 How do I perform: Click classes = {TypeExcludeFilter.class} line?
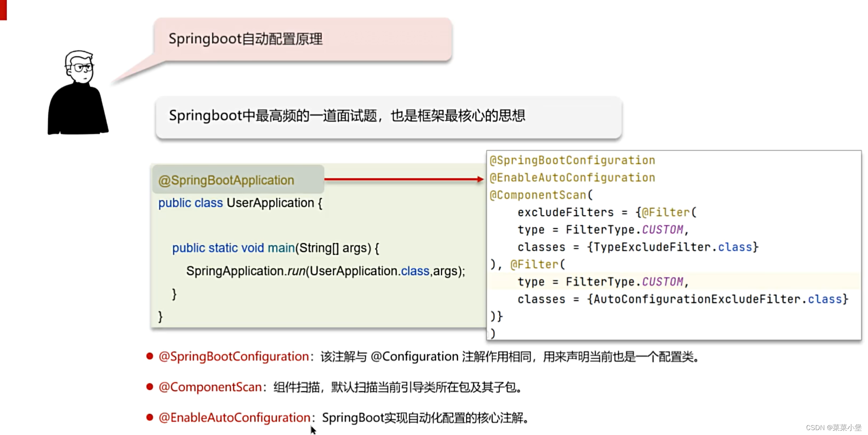point(638,247)
